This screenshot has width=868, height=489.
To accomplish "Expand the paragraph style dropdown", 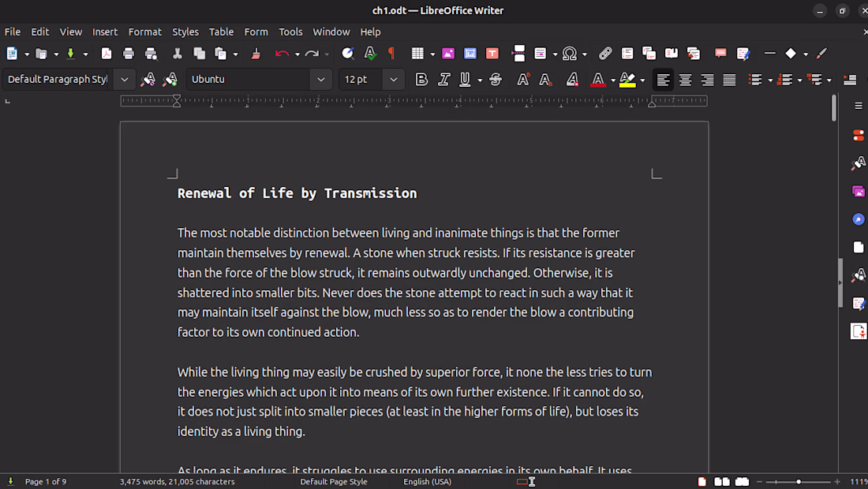I will point(125,80).
